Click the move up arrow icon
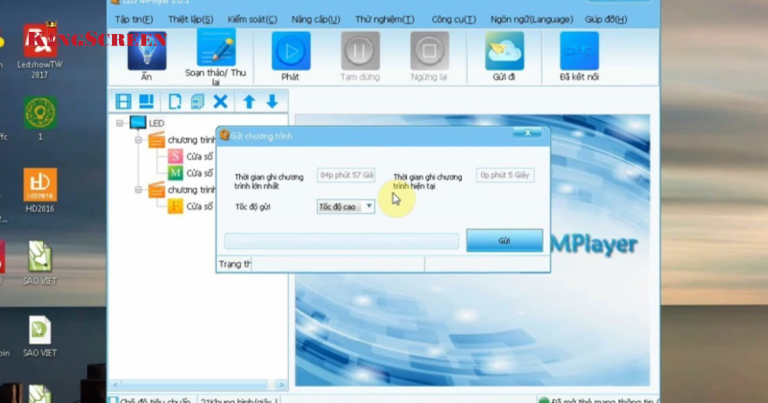This screenshot has height=403, width=768. click(249, 101)
